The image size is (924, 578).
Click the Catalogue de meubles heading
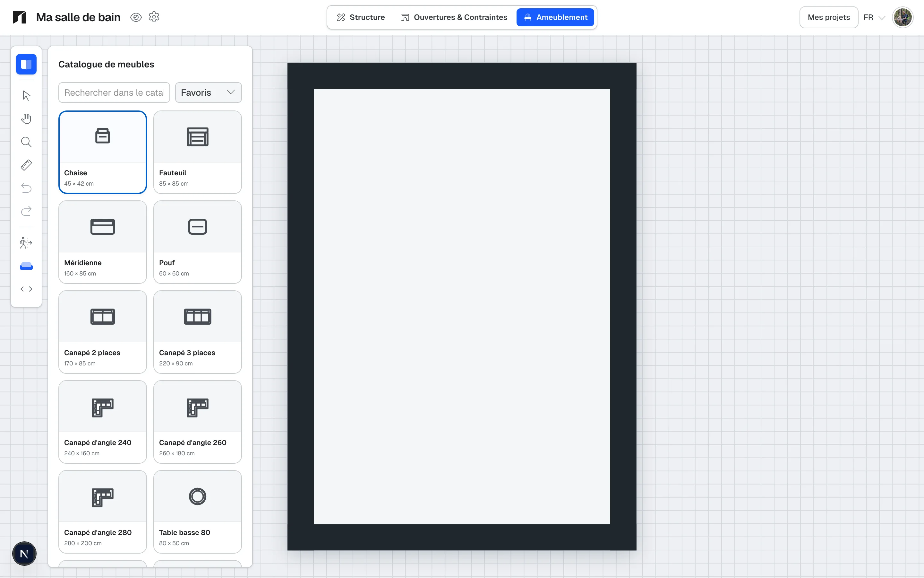pyautogui.click(x=106, y=64)
